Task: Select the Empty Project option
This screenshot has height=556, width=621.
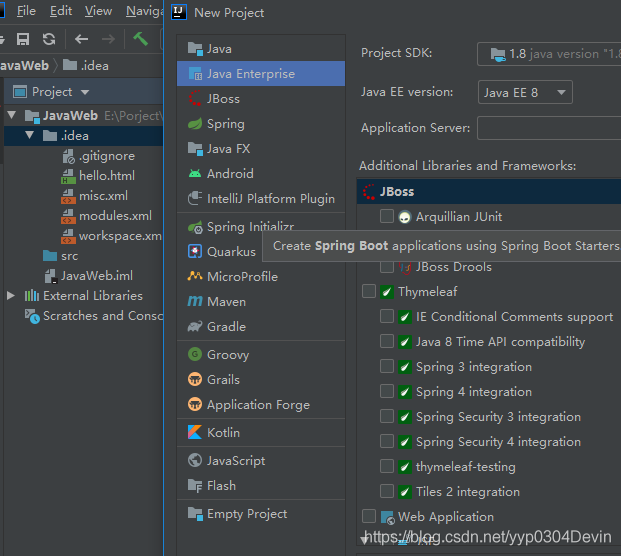Action: tap(246, 514)
